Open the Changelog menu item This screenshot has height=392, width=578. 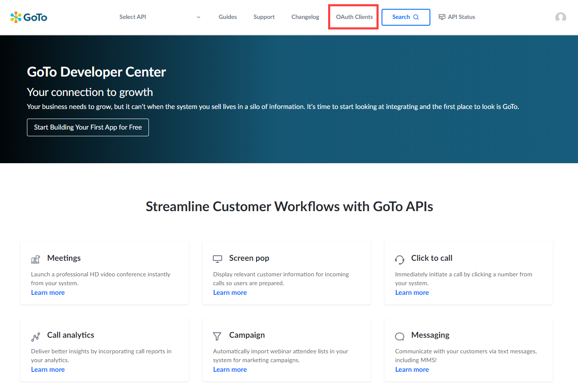(305, 17)
